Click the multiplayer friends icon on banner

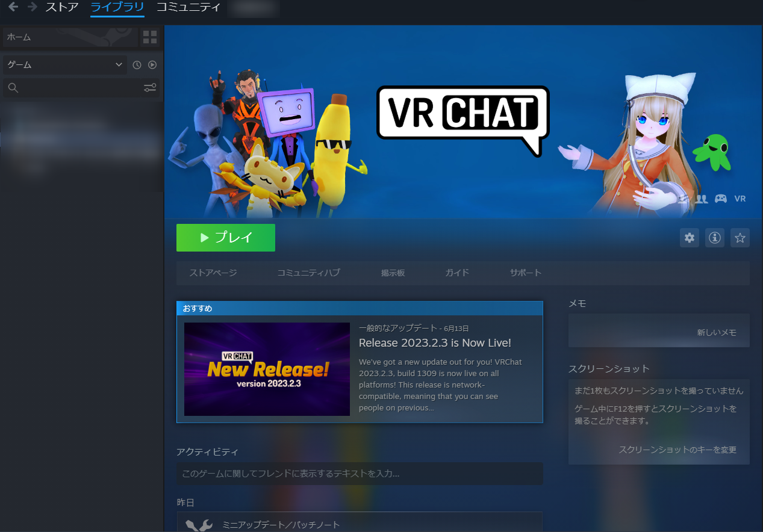click(x=702, y=199)
